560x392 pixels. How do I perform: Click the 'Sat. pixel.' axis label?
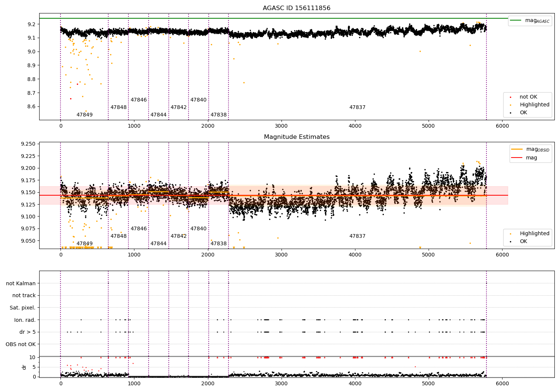23,308
